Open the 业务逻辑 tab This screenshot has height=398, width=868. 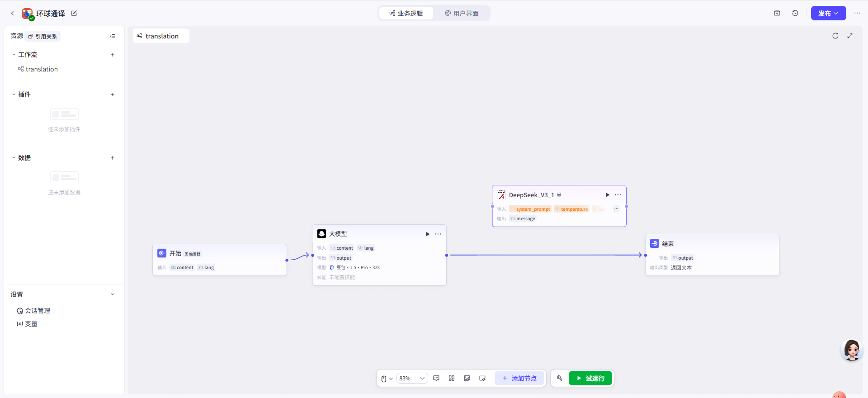(406, 14)
